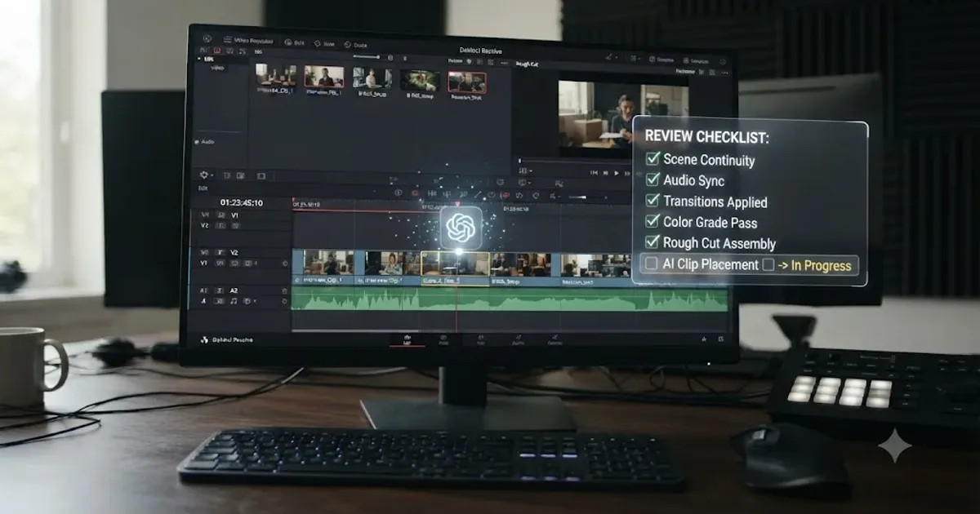Screen dimensions: 980x514
Task: Click the home icon at bottom right of app
Action: 704,339
